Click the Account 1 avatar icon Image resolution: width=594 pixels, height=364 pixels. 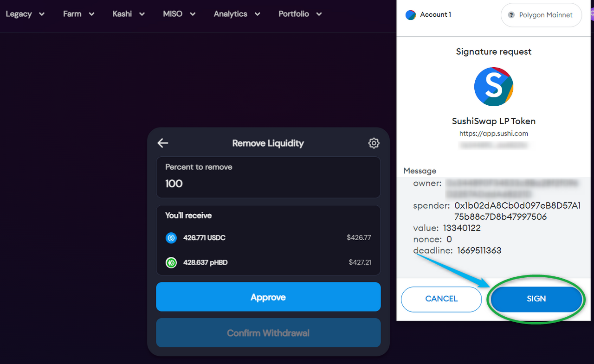(x=411, y=15)
